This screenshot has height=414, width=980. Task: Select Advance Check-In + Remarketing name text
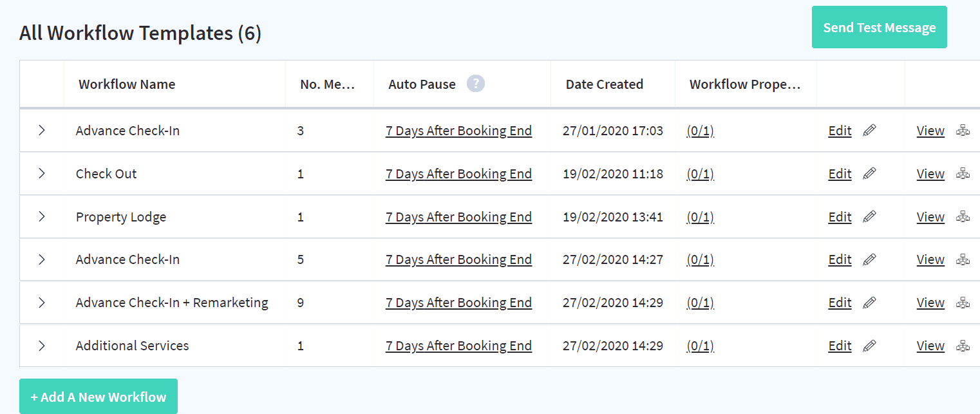172,303
